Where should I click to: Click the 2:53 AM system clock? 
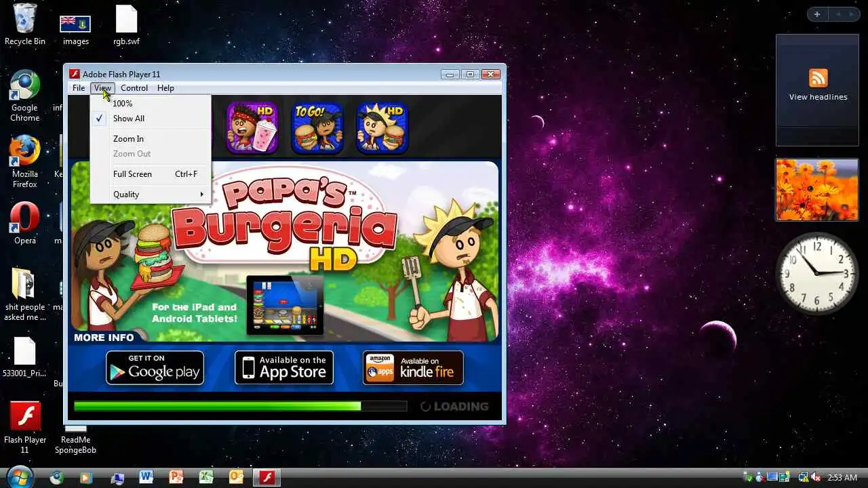tap(842, 478)
